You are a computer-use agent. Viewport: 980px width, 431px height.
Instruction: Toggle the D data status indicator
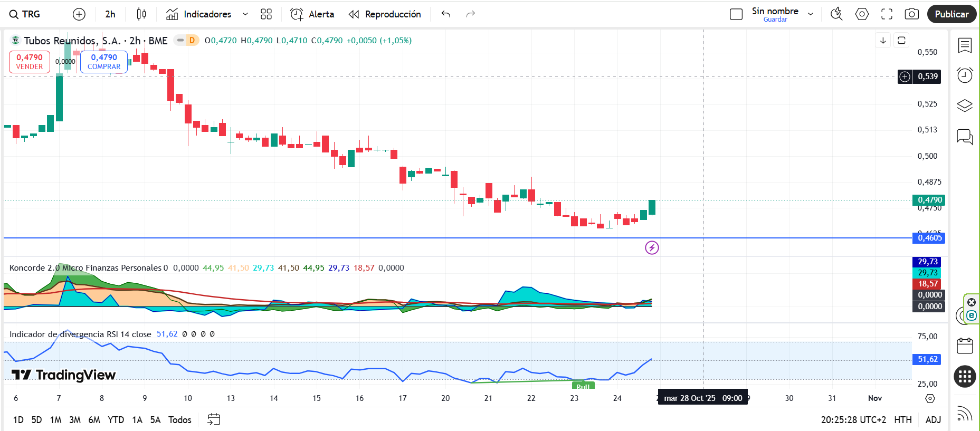[x=192, y=41]
